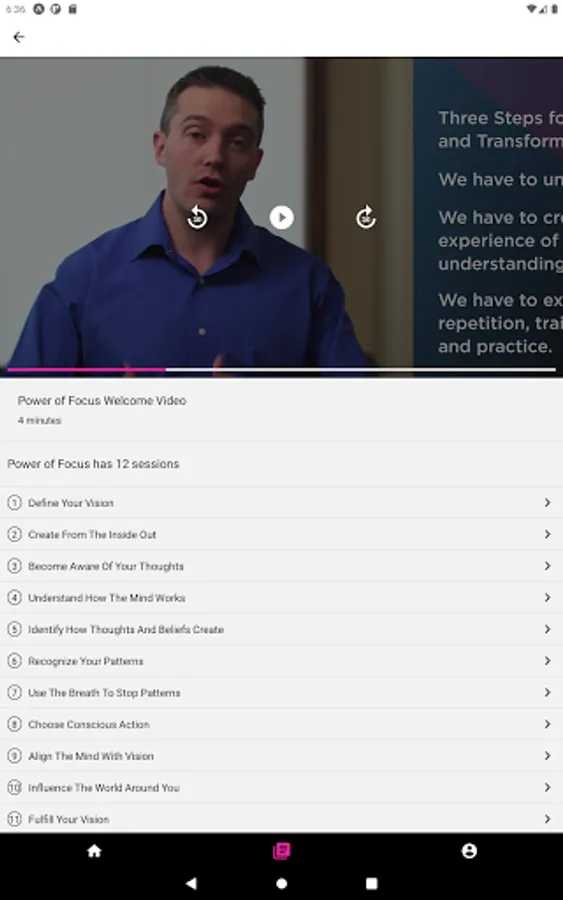The height and width of the screenshot is (900, 563).
Task: Open the profile account icon
Action: [x=469, y=851]
